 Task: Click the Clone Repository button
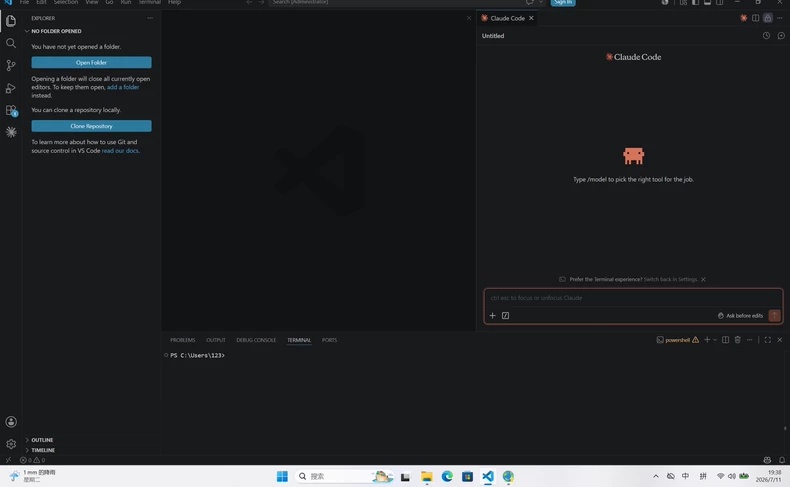[91, 126]
